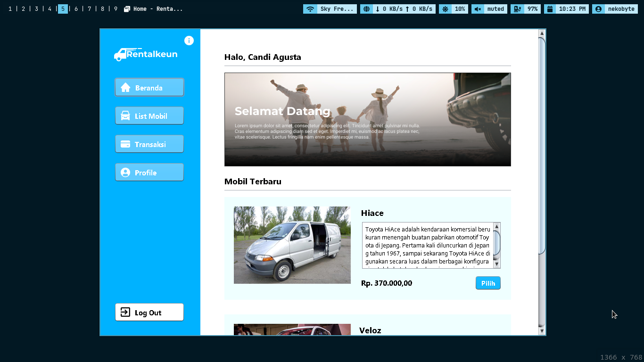This screenshot has width=644, height=362.
Task: Click the brightness indicator icon
Action: click(x=446, y=9)
